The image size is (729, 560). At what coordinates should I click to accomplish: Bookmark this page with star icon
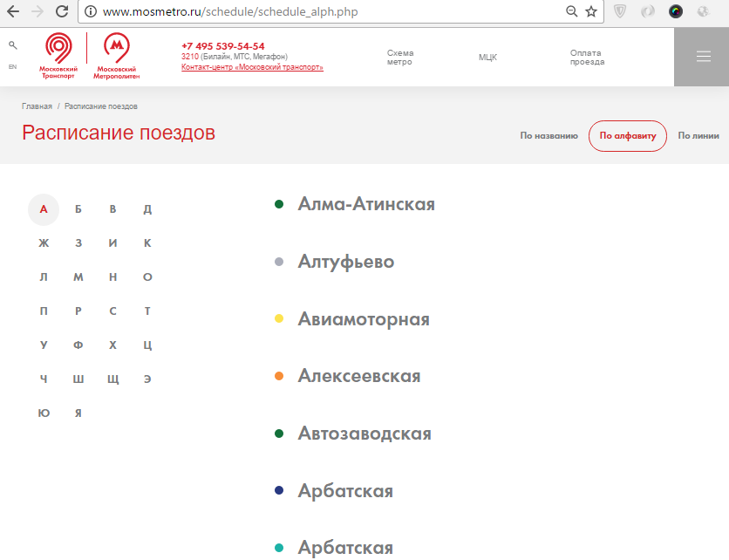click(x=591, y=11)
